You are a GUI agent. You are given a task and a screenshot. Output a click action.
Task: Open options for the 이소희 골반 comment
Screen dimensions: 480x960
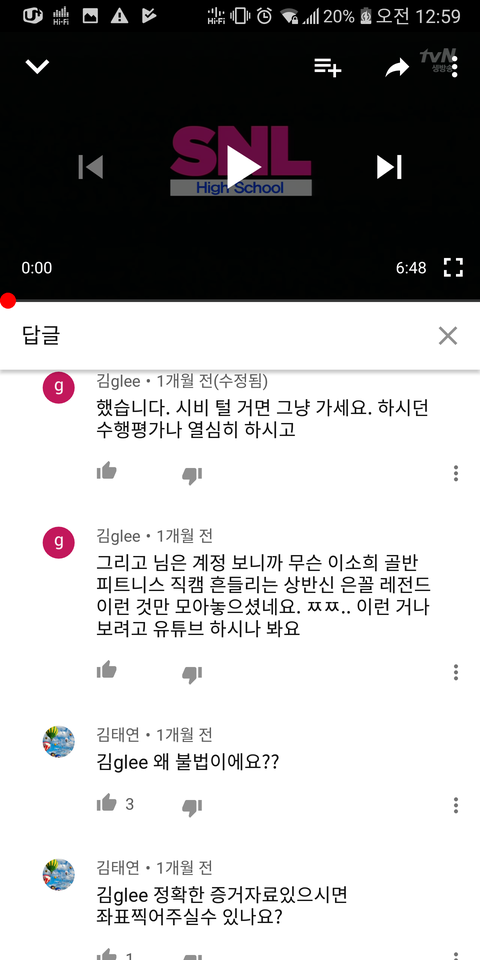pyautogui.click(x=456, y=672)
